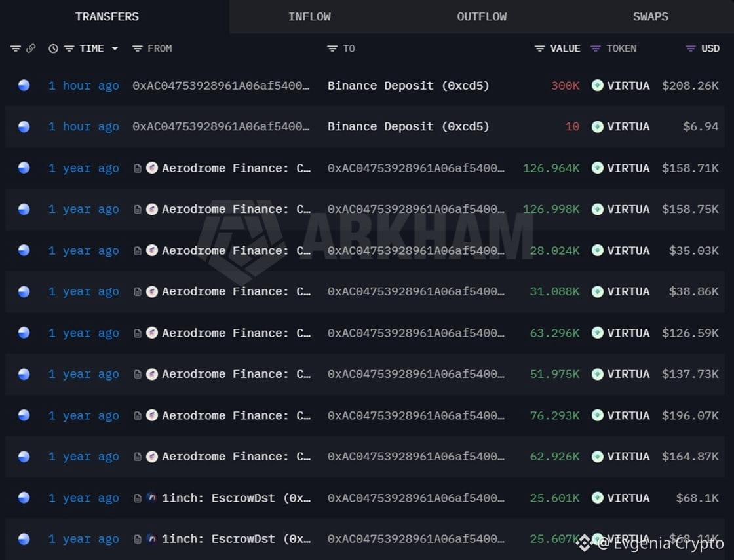
Task: Click Aerodrome Finance in the 126.964K row
Action: point(236,168)
